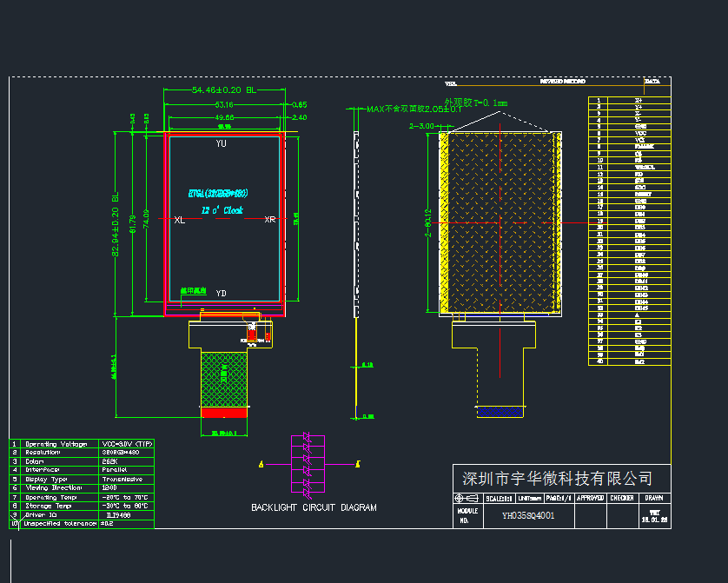Select the company name in title block

click(x=557, y=479)
